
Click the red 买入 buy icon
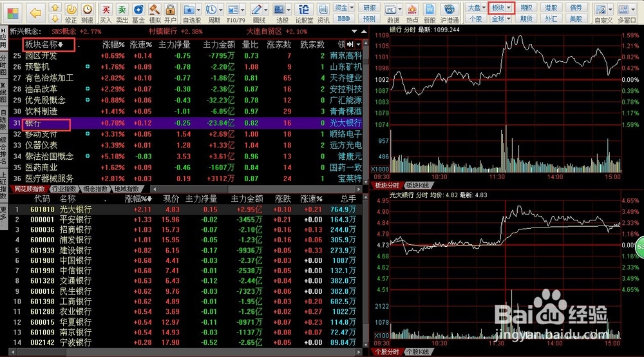coord(106,9)
